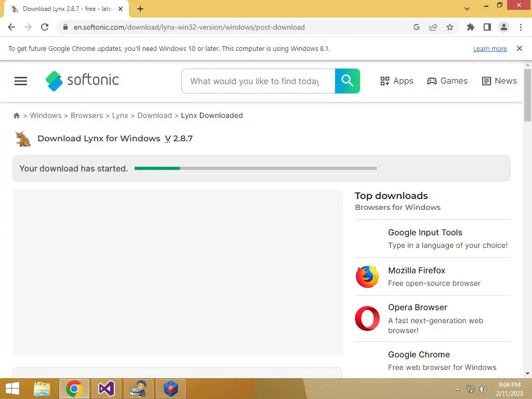Open the Chrome profile avatar
This screenshot has height=399, width=532.
coord(504,27)
